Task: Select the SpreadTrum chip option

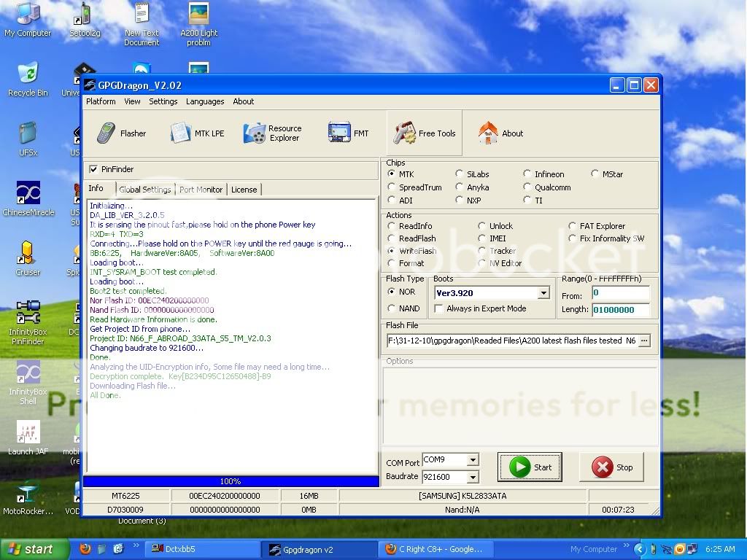Action: pos(391,187)
